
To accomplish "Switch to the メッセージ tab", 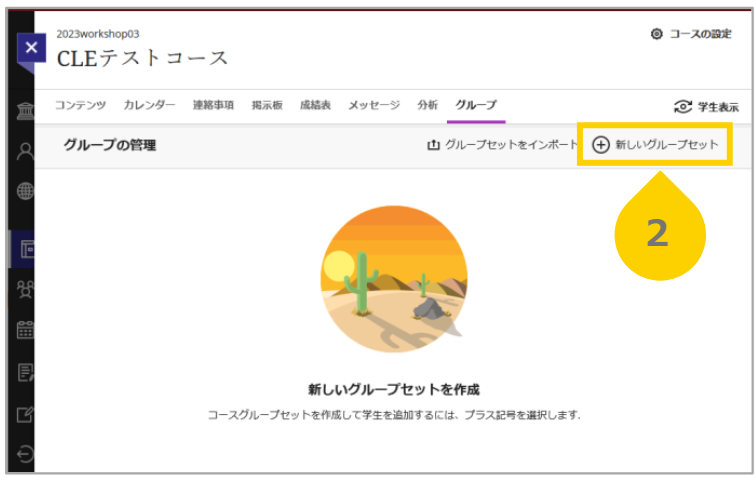I will click(x=374, y=105).
